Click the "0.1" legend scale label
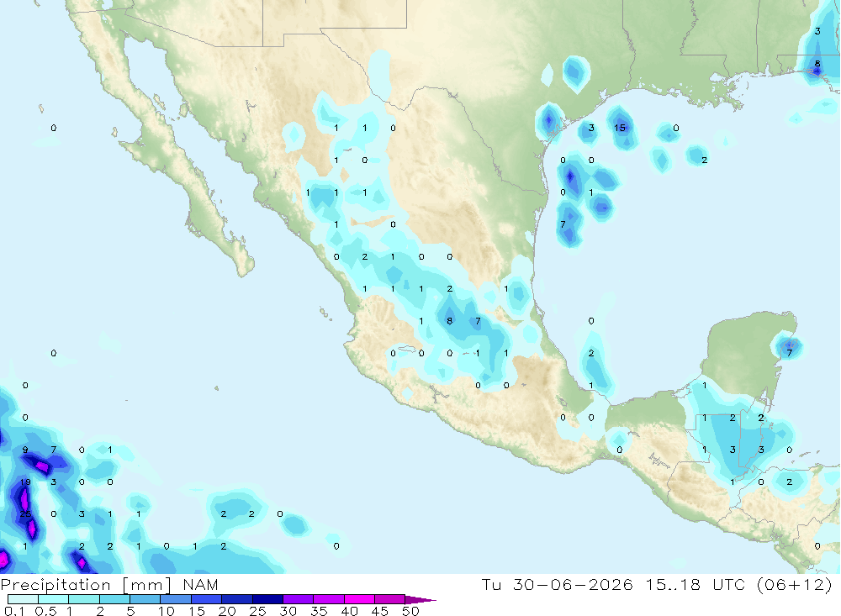The width and height of the screenshot is (841, 616). coord(14,611)
